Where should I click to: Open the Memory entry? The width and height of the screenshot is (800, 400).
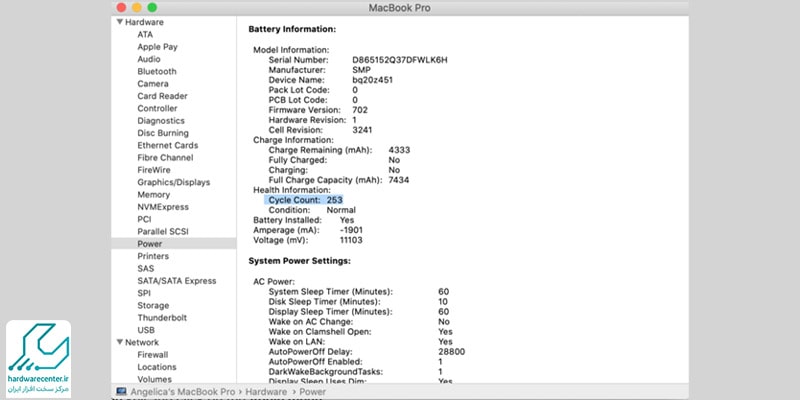click(153, 194)
